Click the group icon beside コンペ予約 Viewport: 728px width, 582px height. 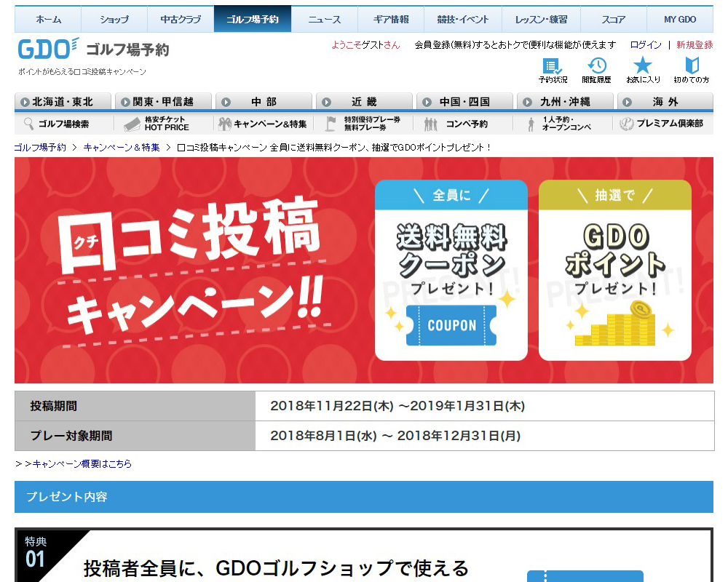[431, 124]
